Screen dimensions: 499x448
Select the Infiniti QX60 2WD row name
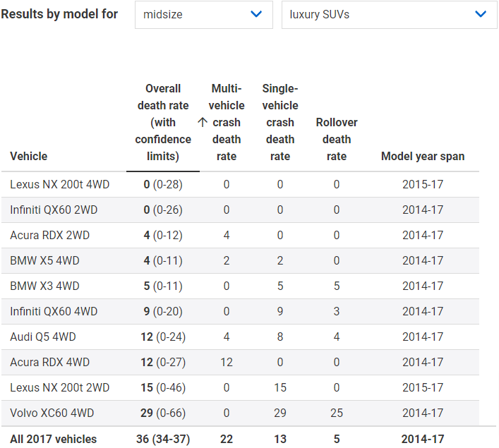click(54, 210)
